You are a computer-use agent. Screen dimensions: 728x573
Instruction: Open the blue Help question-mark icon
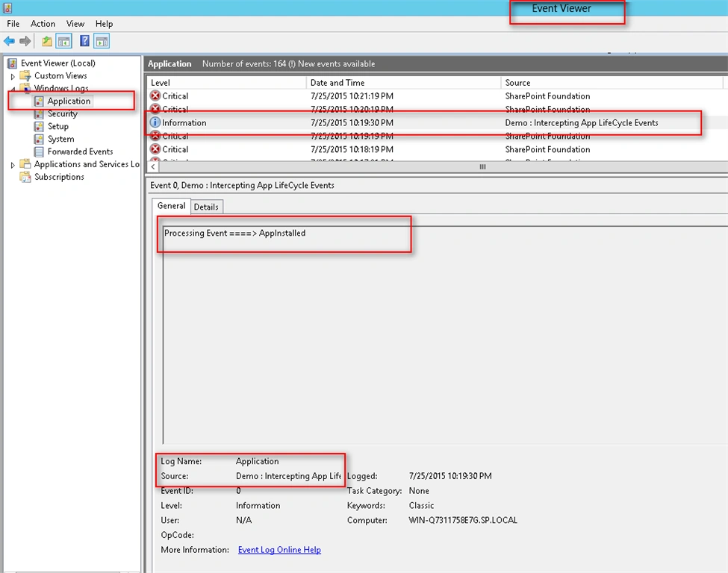(84, 41)
